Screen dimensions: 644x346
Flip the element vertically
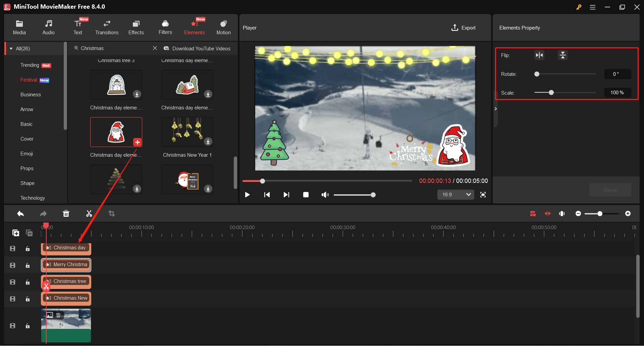pyautogui.click(x=562, y=55)
